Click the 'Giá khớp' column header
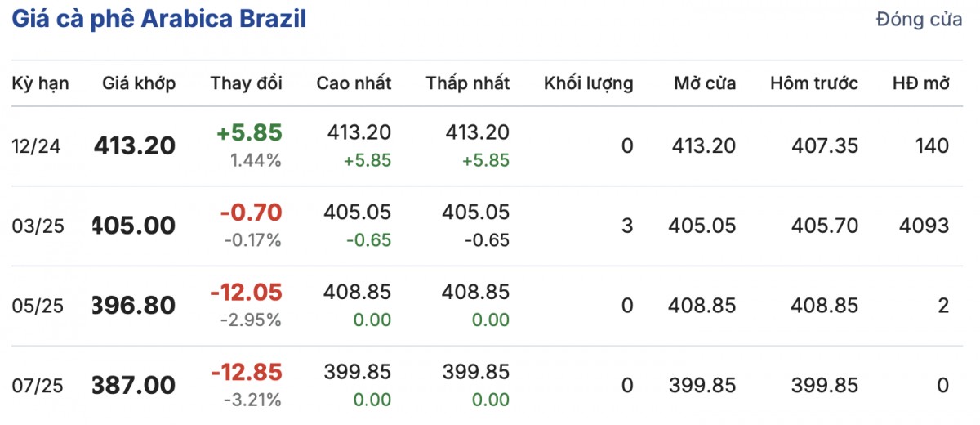Screen dimensions: 980x425 click(x=139, y=83)
